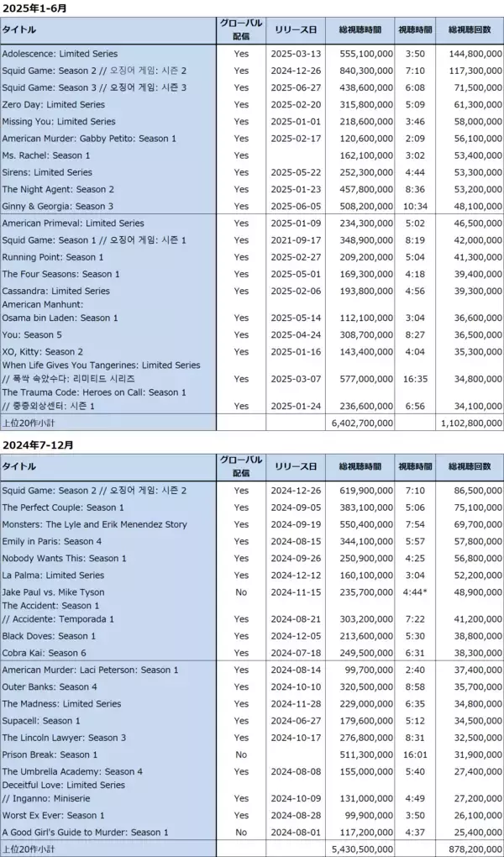Click the American Primeval: Limited Series title
Viewport: 504px width, 857px height.
pos(72,223)
